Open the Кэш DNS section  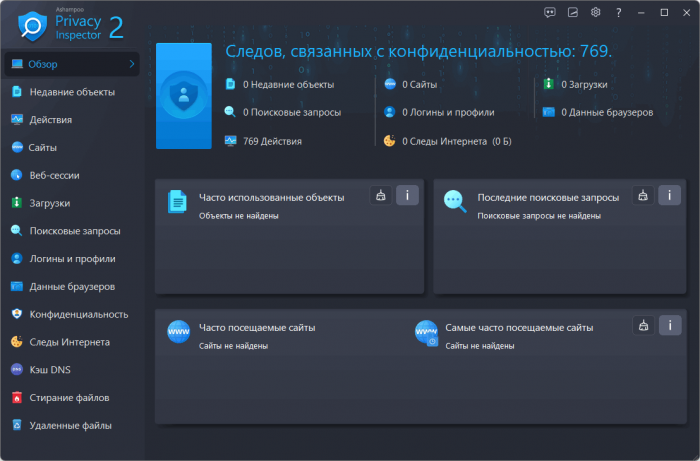point(50,369)
